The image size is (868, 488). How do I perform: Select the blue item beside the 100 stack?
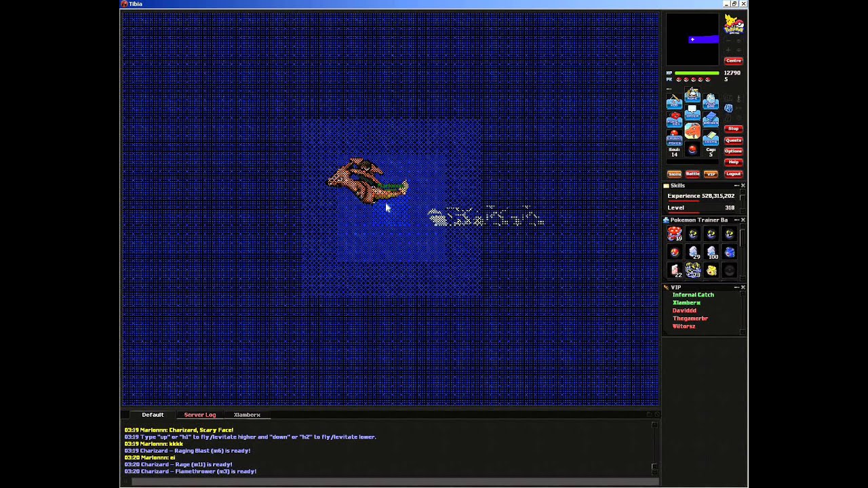click(x=730, y=252)
